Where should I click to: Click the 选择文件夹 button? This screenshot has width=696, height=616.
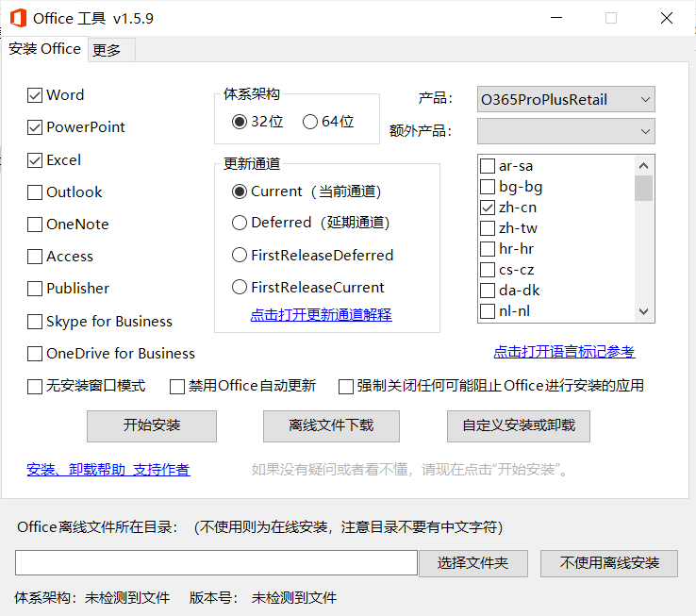(x=472, y=563)
